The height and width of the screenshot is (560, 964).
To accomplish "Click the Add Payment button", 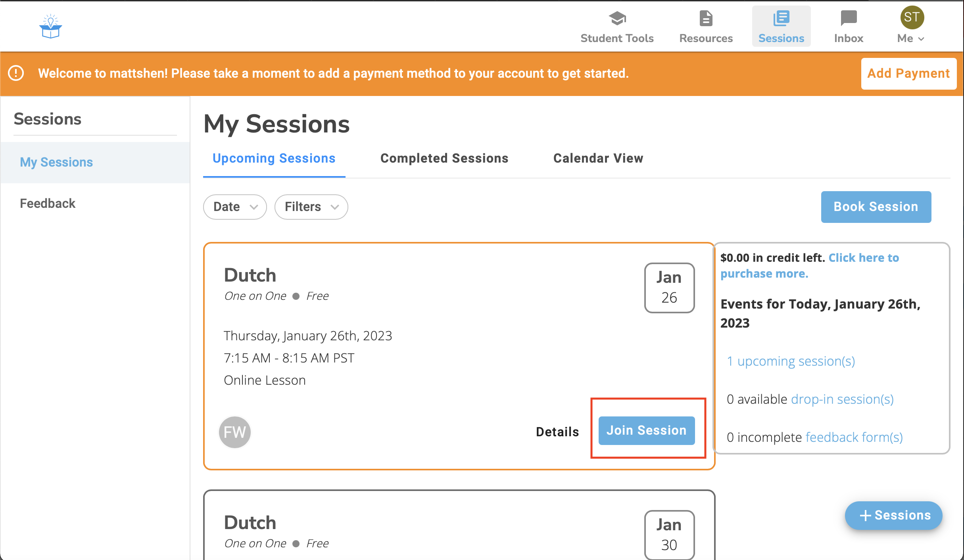I will pyautogui.click(x=908, y=73).
